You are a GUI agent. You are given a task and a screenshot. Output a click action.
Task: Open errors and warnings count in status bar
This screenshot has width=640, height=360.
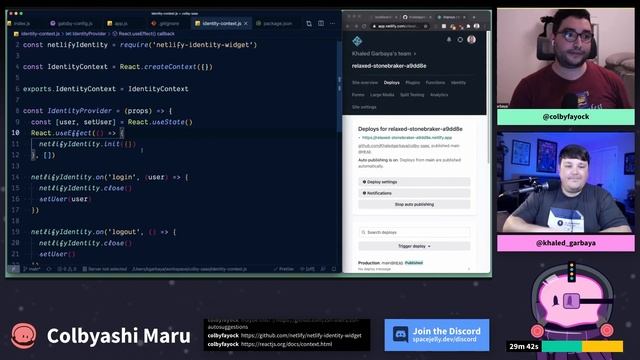pos(66,269)
